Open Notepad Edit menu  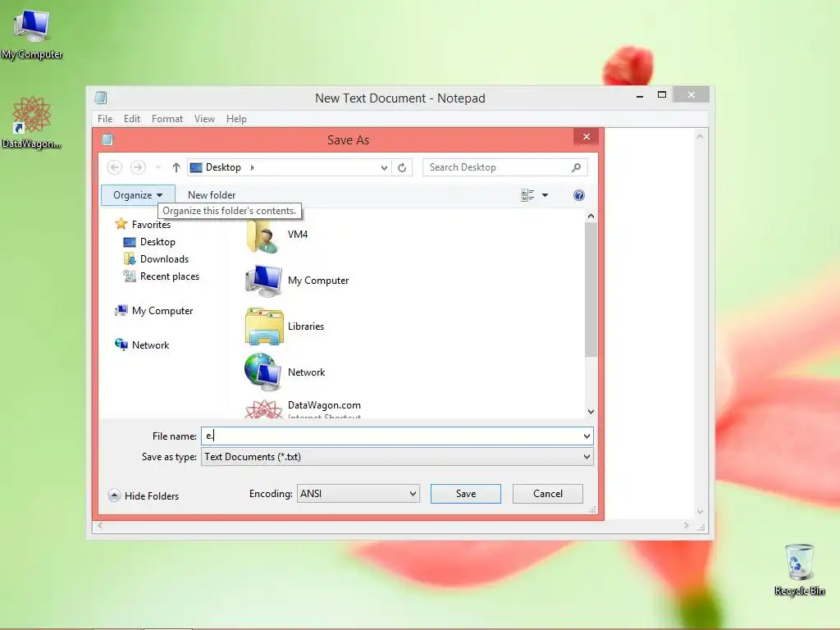click(x=132, y=119)
